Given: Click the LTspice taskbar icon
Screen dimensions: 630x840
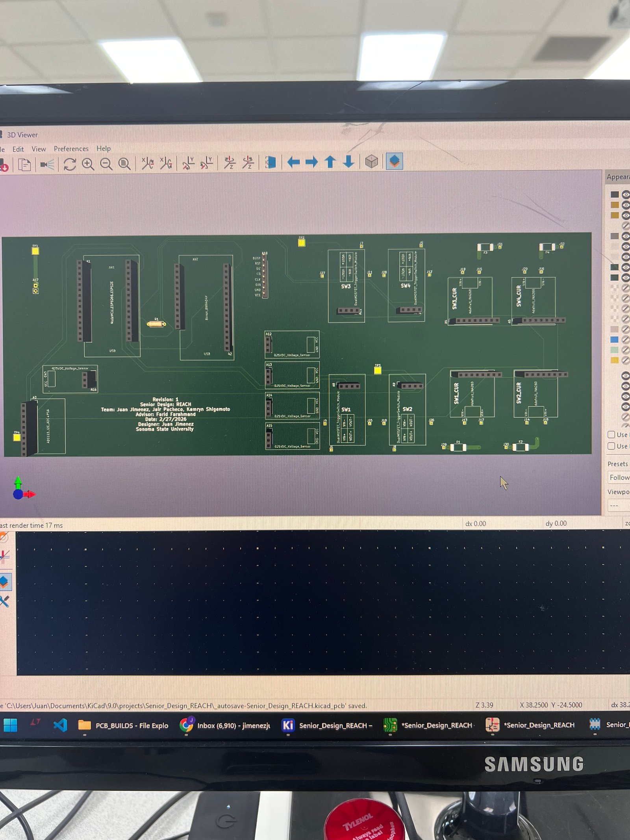Looking at the screenshot, I should tap(35, 722).
